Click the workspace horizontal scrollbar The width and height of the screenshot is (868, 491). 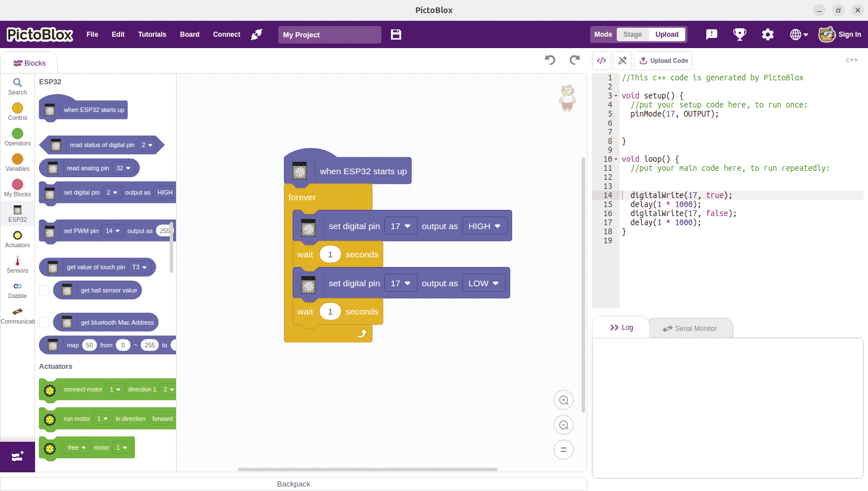click(368, 469)
